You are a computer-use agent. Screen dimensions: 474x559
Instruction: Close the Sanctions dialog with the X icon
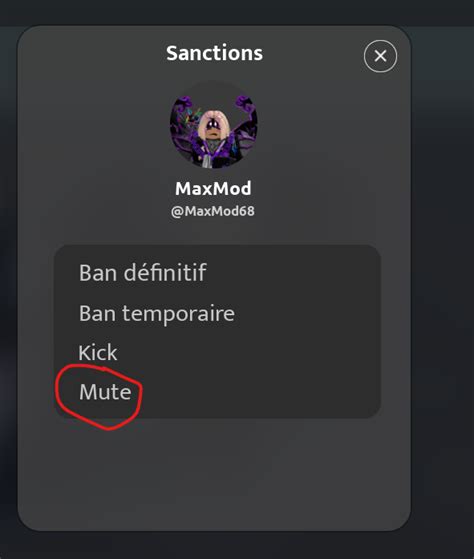click(x=380, y=56)
